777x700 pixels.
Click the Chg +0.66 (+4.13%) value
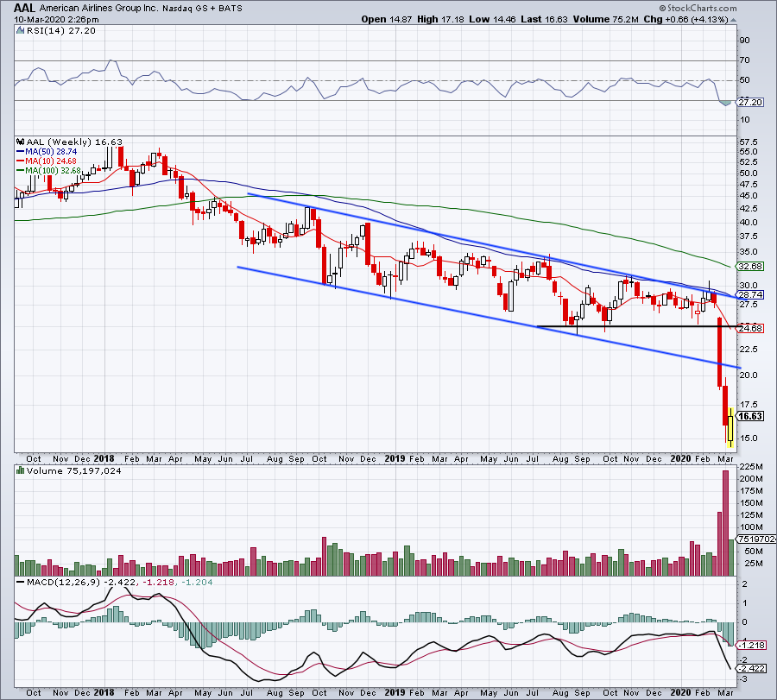pyautogui.click(x=685, y=19)
